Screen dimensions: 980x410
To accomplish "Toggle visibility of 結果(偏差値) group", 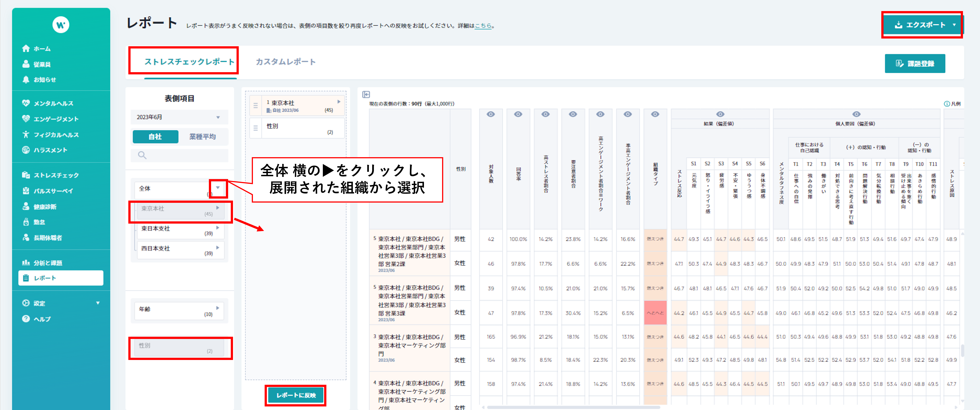I will (720, 114).
